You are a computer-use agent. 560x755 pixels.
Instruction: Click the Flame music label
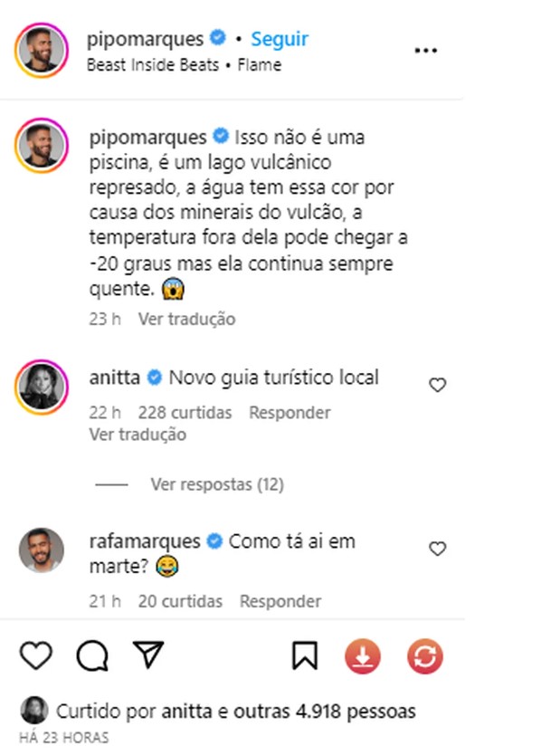[261, 64]
